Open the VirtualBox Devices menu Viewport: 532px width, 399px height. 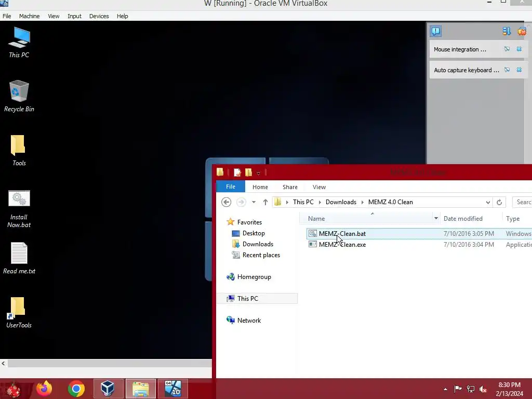click(x=99, y=16)
